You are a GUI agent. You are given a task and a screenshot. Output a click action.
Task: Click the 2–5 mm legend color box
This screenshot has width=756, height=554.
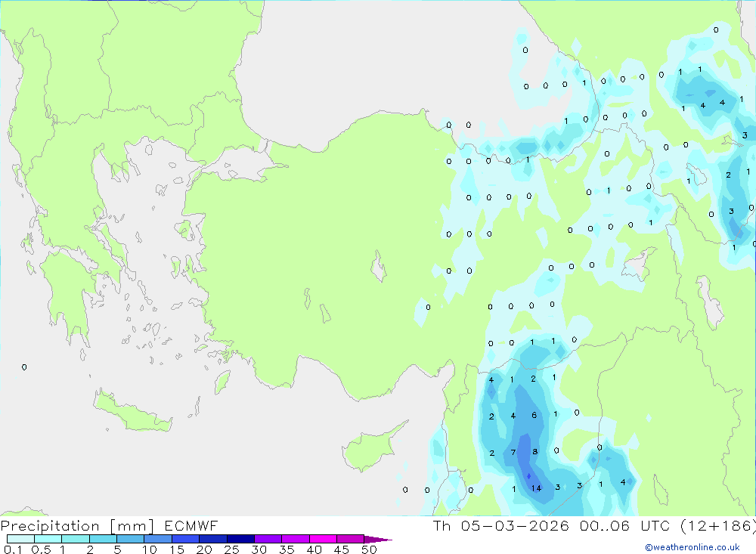tap(103, 539)
